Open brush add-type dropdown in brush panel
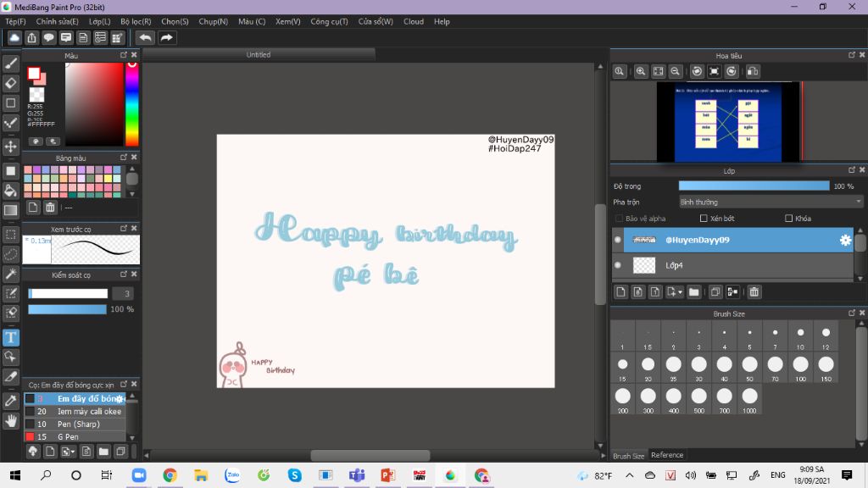 coord(68,452)
